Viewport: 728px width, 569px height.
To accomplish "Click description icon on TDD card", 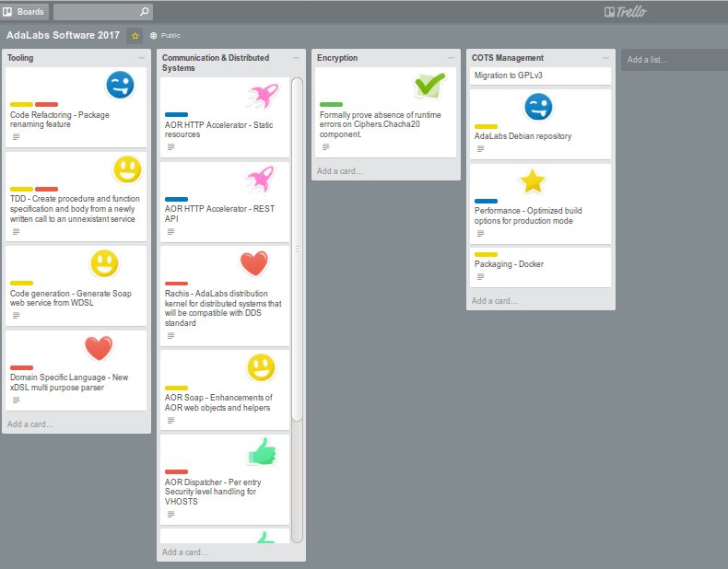I will pos(17,231).
